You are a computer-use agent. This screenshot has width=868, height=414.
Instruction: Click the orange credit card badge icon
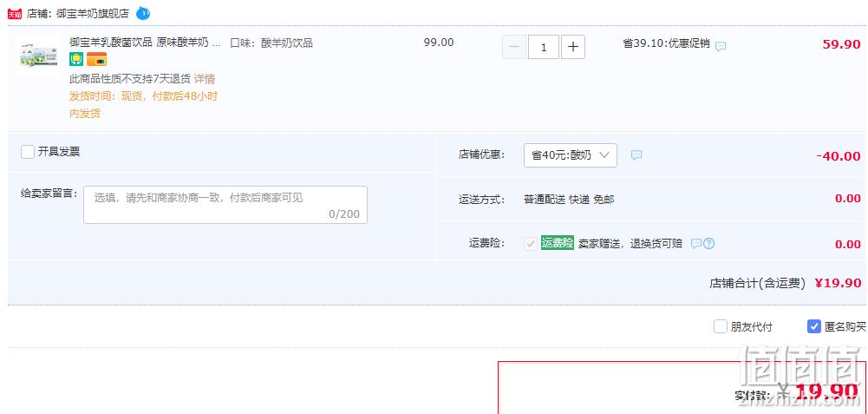tap(96, 59)
